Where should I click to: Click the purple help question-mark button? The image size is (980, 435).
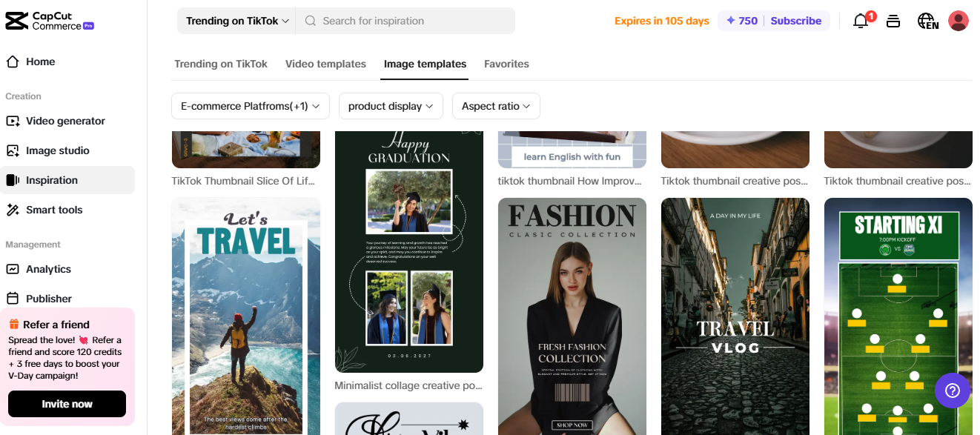click(x=953, y=390)
